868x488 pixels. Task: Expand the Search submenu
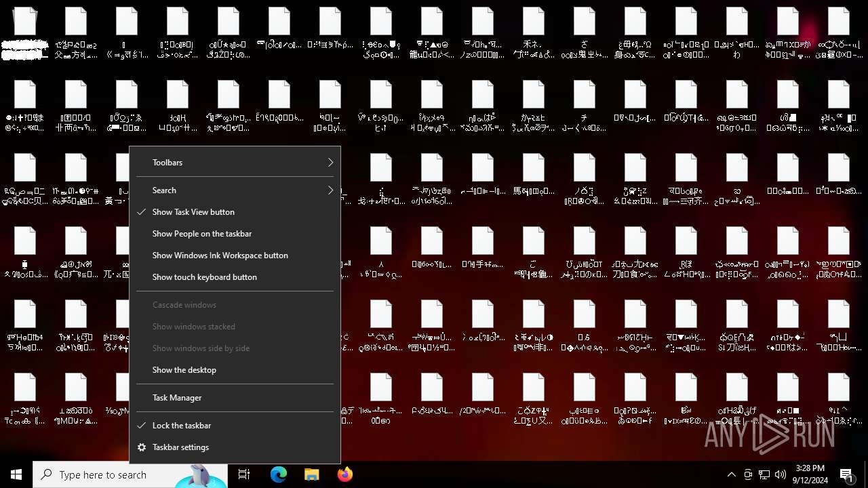pyautogui.click(x=235, y=190)
